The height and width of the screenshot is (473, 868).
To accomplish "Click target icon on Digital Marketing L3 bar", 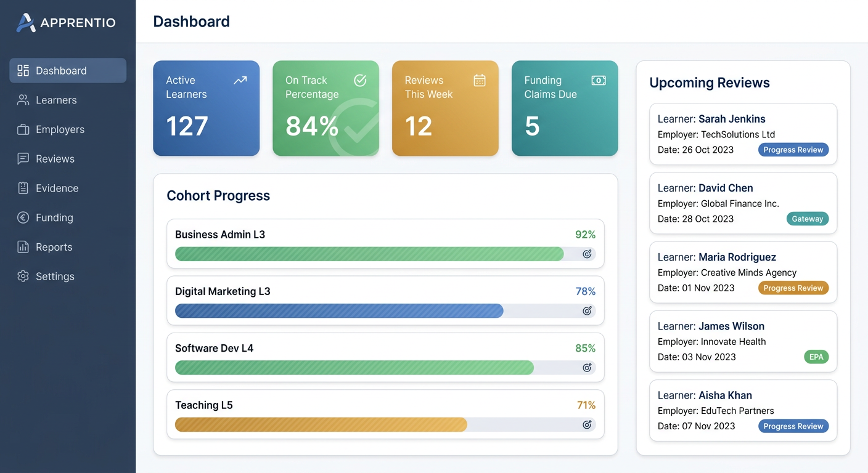I will (x=587, y=310).
